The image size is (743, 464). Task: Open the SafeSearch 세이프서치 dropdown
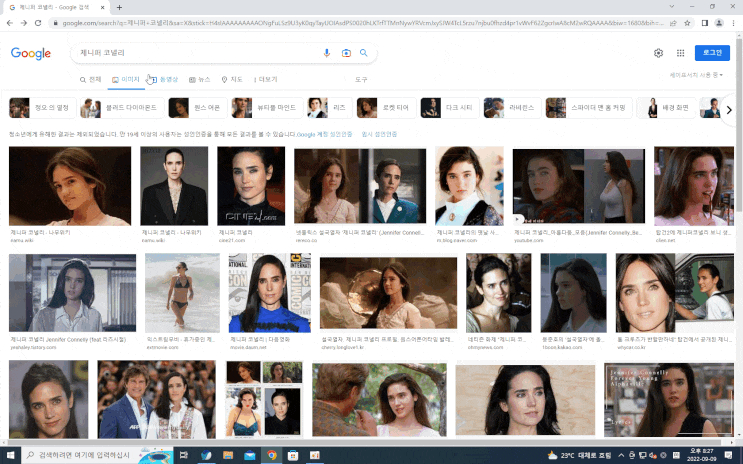[696, 75]
